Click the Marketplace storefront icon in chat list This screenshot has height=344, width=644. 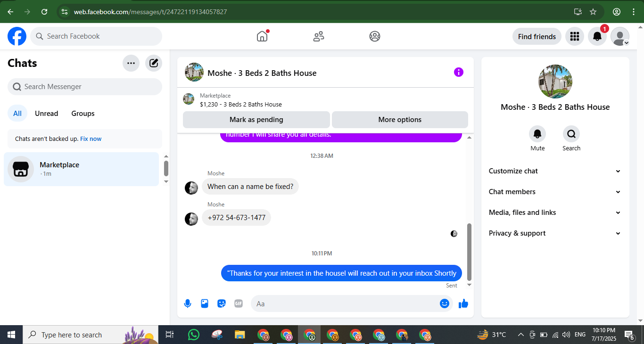21,169
